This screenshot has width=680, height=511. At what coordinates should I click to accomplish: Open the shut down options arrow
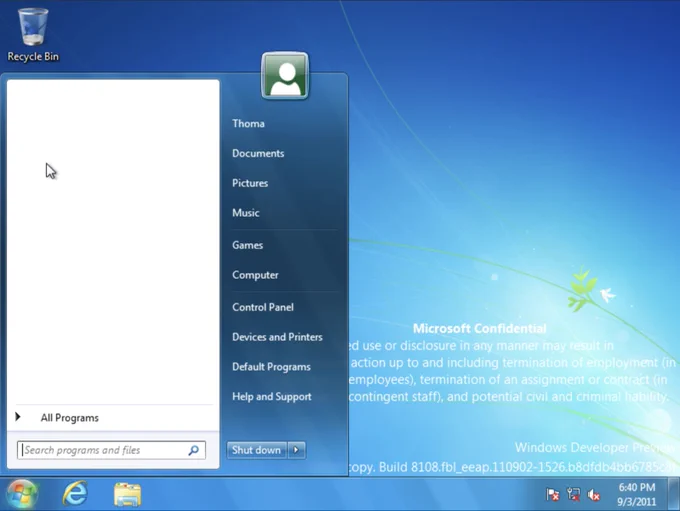tap(296, 450)
